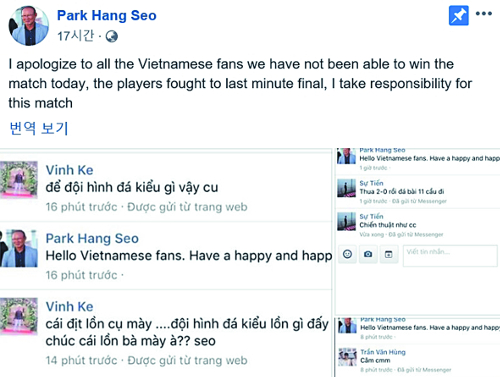Click the 번역 보기 translation link
Image resolution: width=500 pixels, height=377 pixels.
pyautogui.click(x=39, y=128)
